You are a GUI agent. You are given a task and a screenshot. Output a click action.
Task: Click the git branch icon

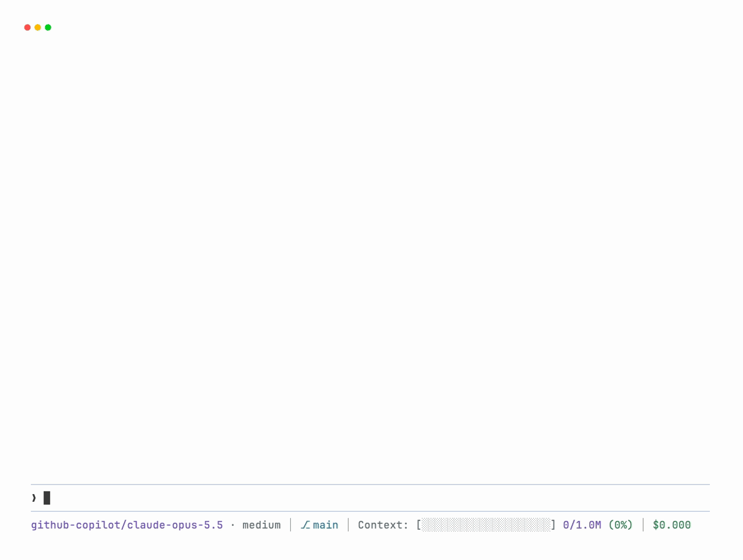pyautogui.click(x=305, y=525)
